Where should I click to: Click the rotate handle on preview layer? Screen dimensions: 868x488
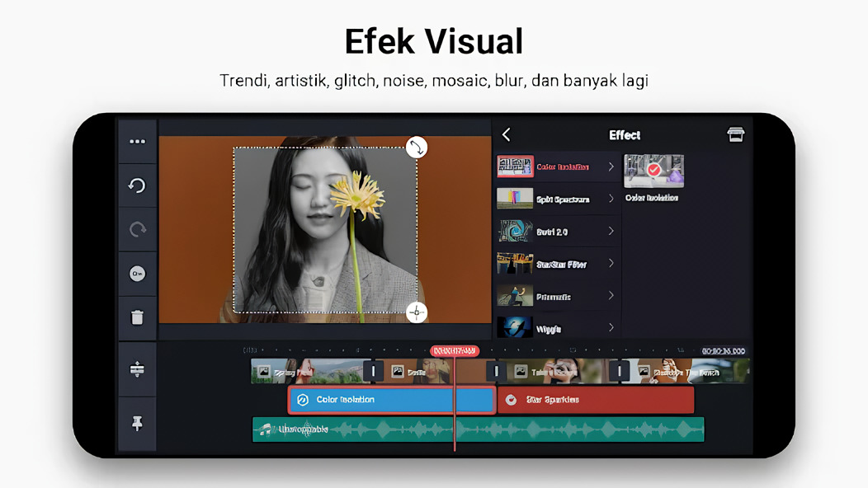(417, 147)
